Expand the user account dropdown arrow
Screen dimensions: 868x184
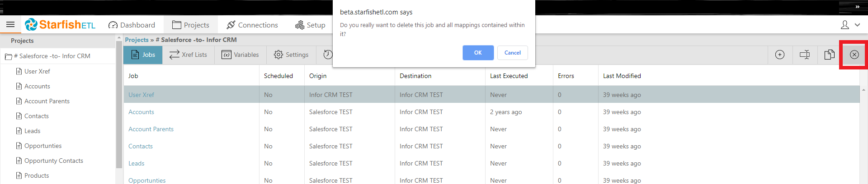click(858, 25)
